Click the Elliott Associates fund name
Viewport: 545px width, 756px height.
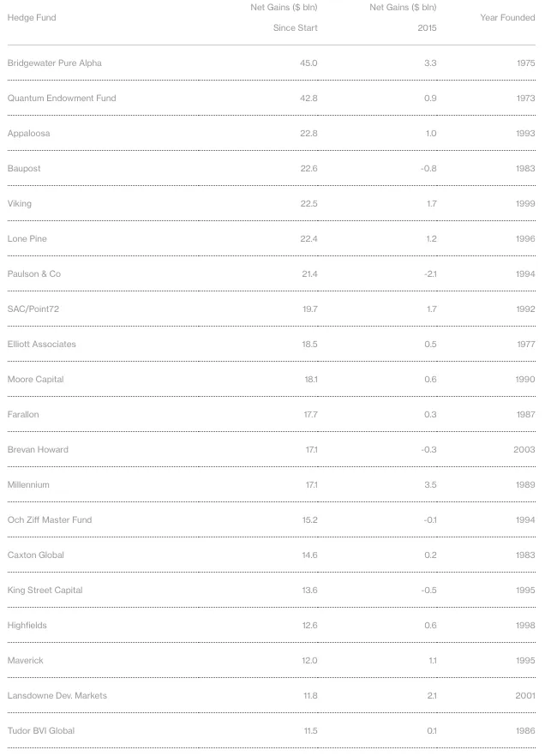[41, 345]
